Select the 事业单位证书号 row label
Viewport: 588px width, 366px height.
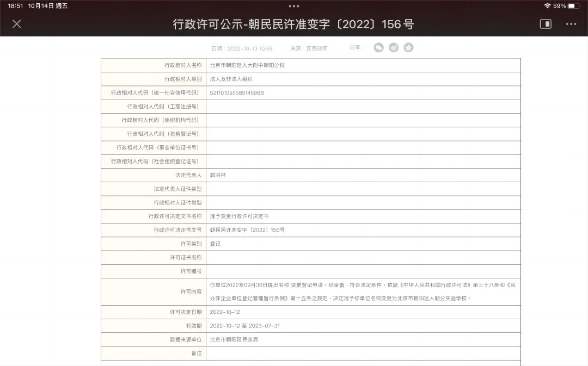click(158, 148)
